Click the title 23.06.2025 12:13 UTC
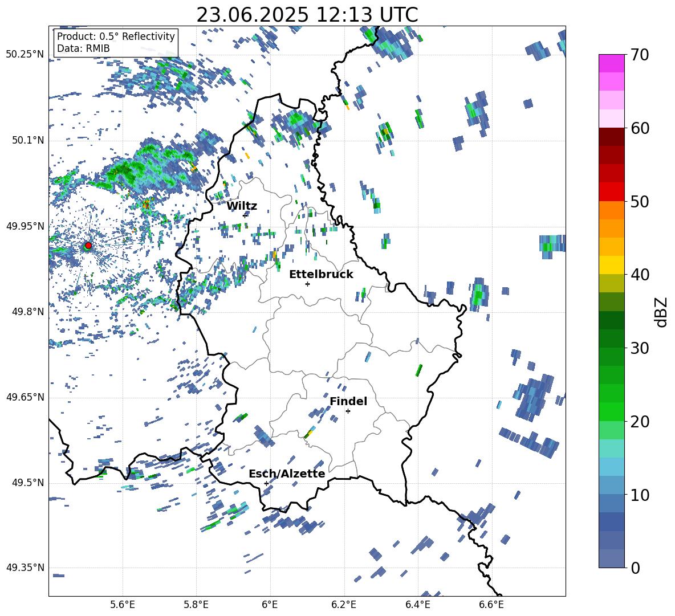This screenshot has width=675, height=616. 307,15
